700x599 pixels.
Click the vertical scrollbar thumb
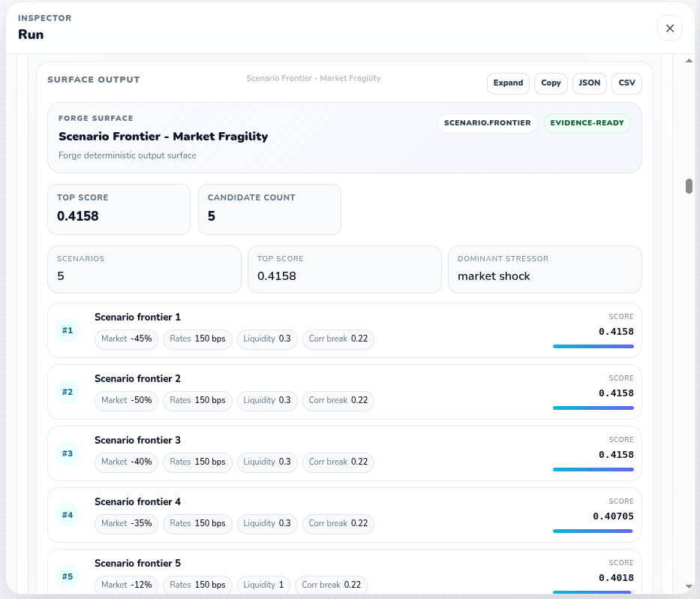pyautogui.click(x=689, y=186)
